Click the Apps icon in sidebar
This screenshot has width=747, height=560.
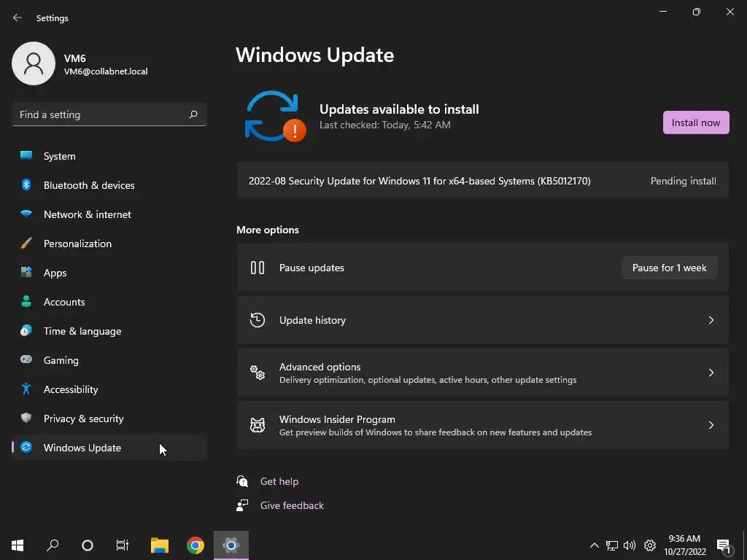pos(26,272)
